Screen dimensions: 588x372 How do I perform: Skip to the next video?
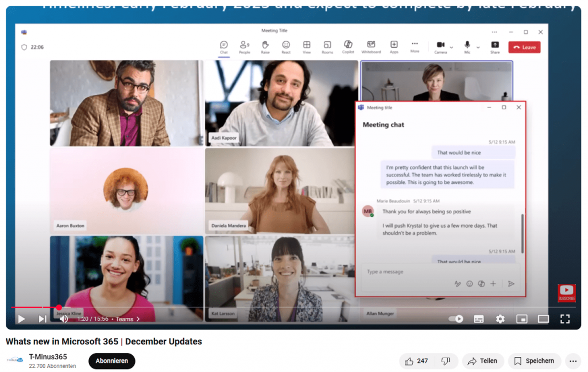coord(42,319)
